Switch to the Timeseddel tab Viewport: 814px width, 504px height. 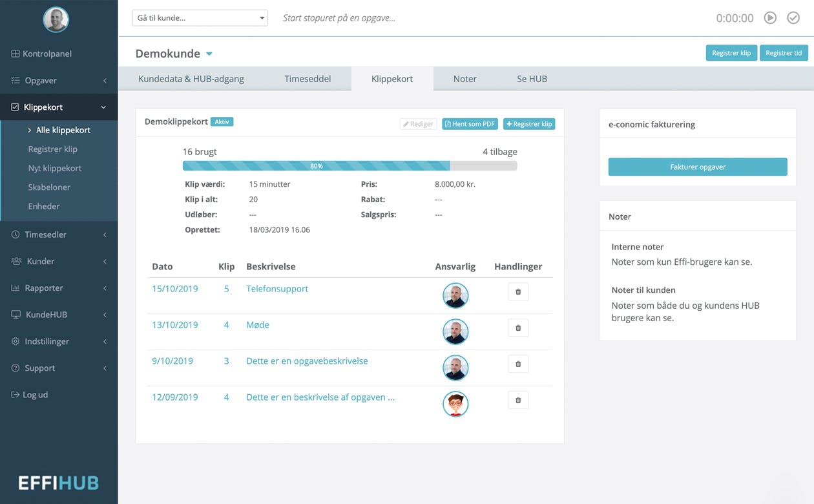pos(308,79)
